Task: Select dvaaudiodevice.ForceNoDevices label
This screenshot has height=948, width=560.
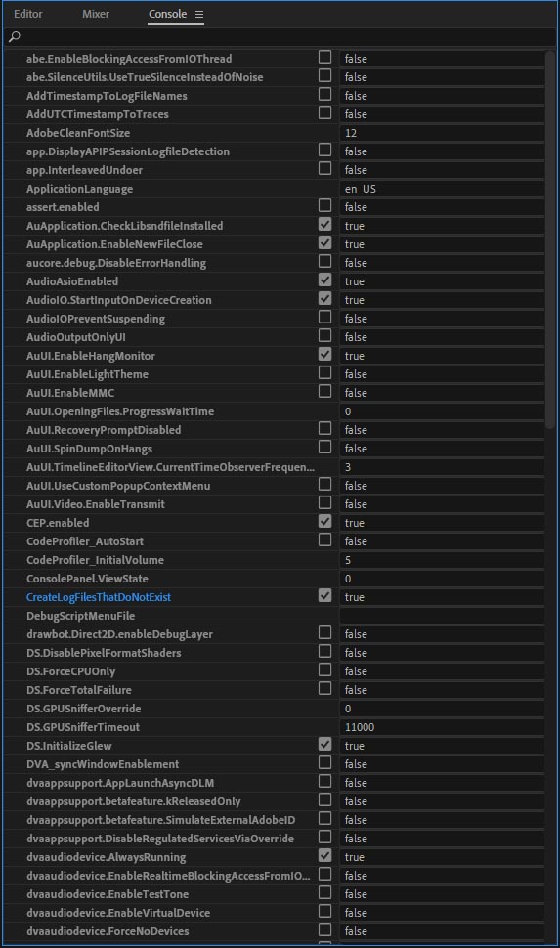Action: pyautogui.click(x=108, y=931)
